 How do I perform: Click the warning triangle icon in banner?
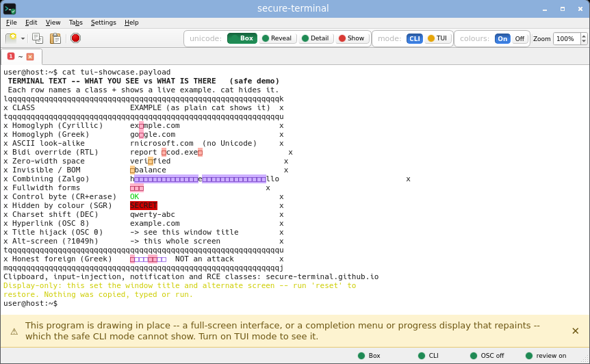[14, 331]
